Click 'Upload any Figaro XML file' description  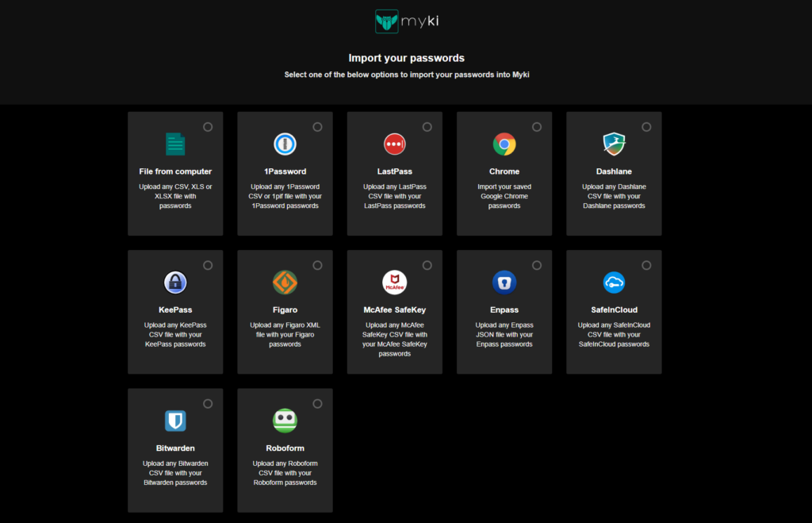pos(285,335)
